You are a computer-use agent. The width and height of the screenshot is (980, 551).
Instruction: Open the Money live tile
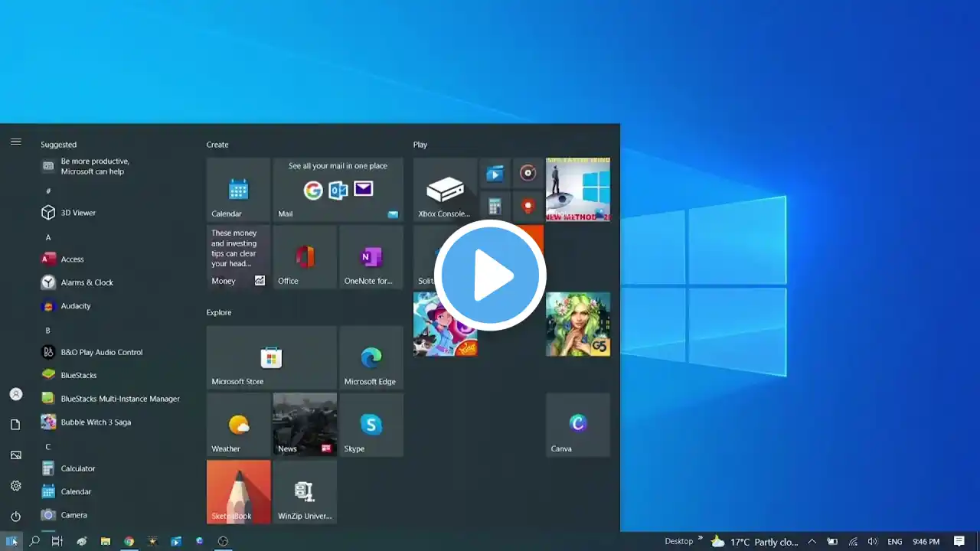click(238, 257)
